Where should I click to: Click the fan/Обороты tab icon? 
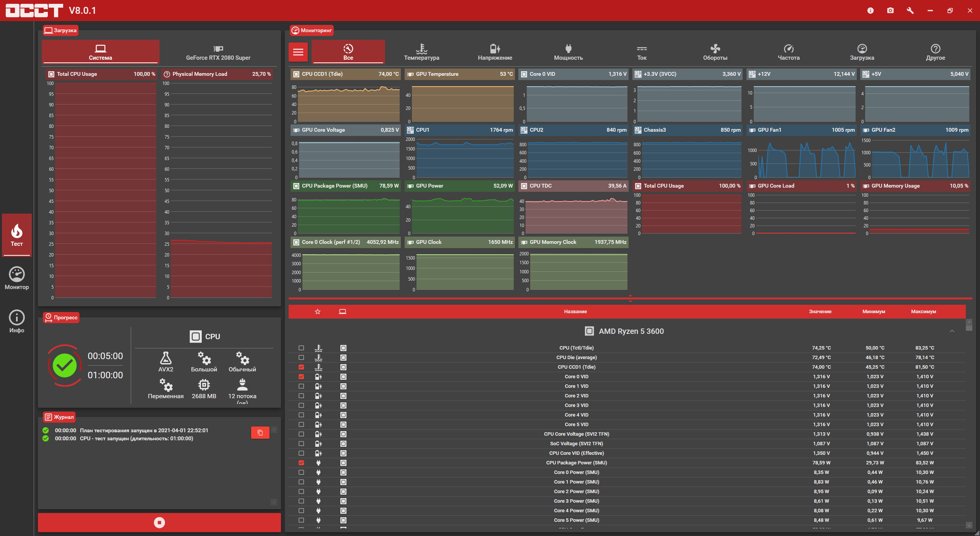click(x=714, y=49)
